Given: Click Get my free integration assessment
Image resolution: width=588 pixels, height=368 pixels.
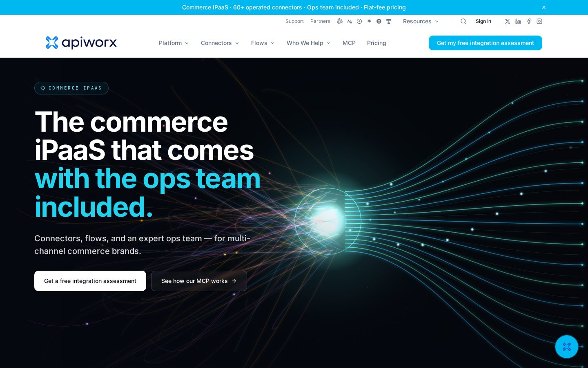Looking at the screenshot, I should pos(486,43).
